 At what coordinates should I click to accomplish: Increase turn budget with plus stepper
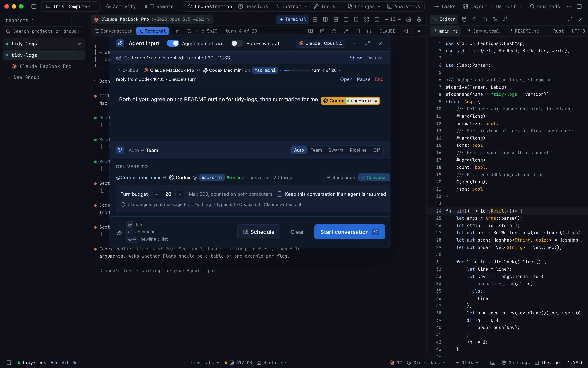tap(180, 194)
